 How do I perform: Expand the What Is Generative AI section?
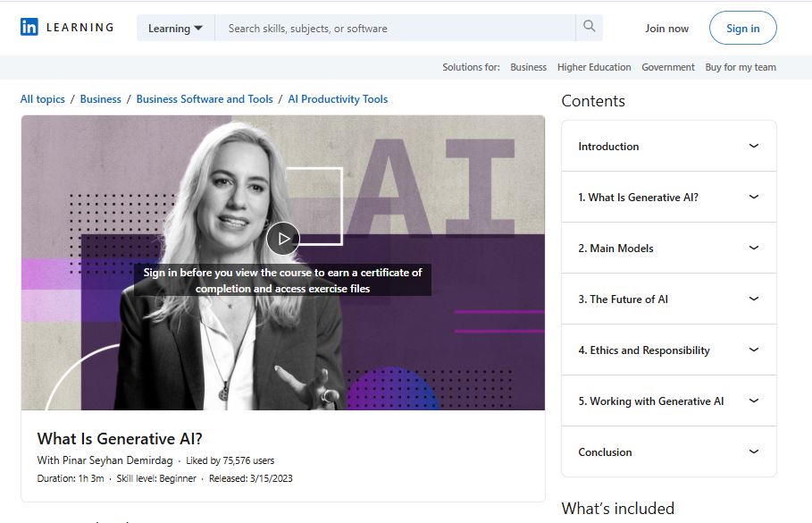click(x=668, y=198)
